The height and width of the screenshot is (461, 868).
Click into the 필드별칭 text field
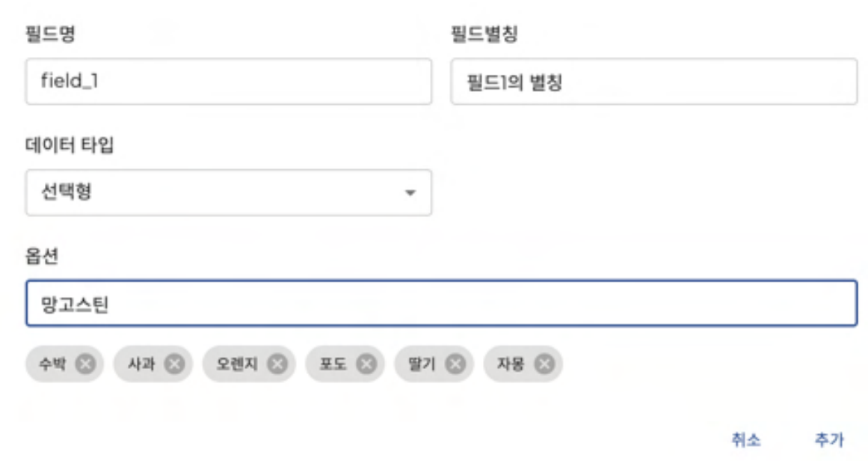click(x=653, y=82)
